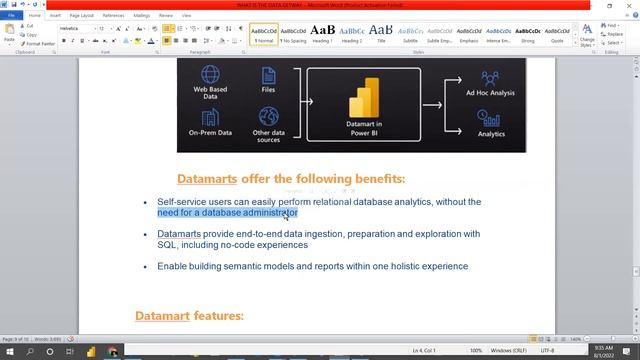Switch to the View tab

tap(187, 15)
